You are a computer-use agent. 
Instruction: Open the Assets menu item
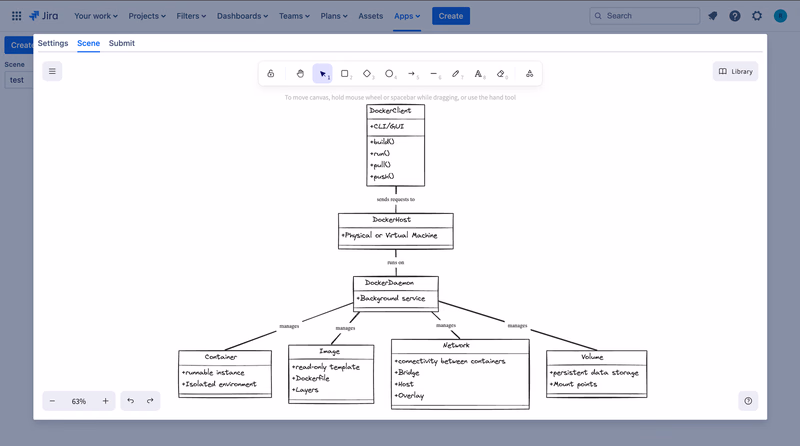[370, 16]
